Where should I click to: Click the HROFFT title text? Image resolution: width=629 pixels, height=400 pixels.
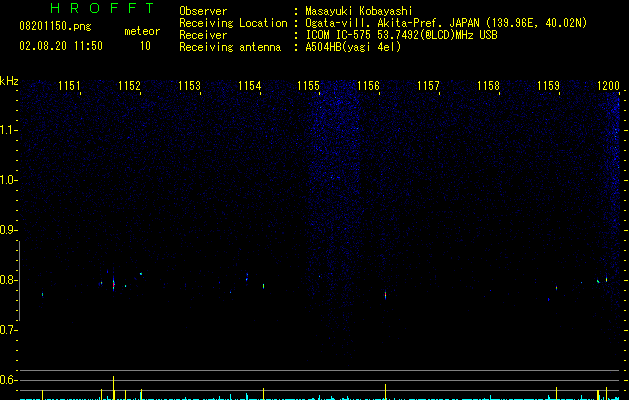[x=102, y=8]
